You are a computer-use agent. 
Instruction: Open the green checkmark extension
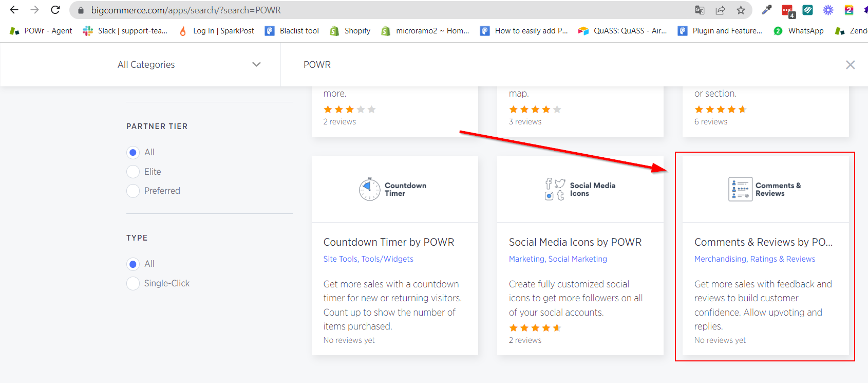[x=808, y=10]
